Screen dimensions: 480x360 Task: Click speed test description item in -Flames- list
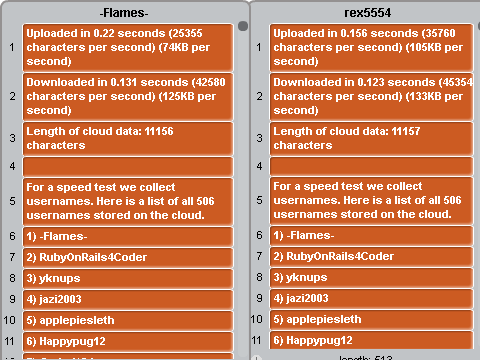pos(128,201)
